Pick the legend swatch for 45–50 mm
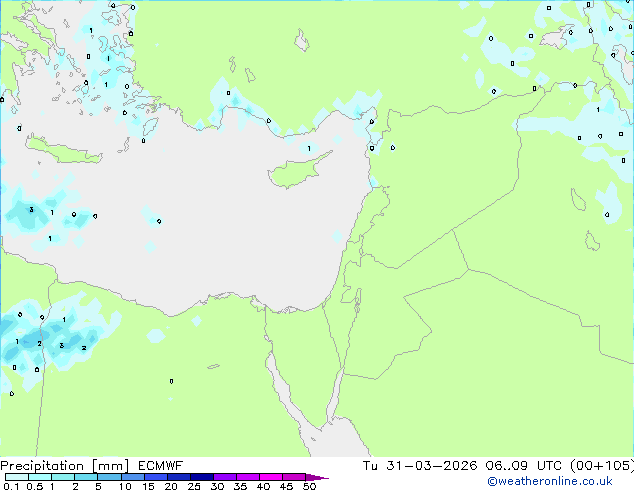 coord(293,477)
